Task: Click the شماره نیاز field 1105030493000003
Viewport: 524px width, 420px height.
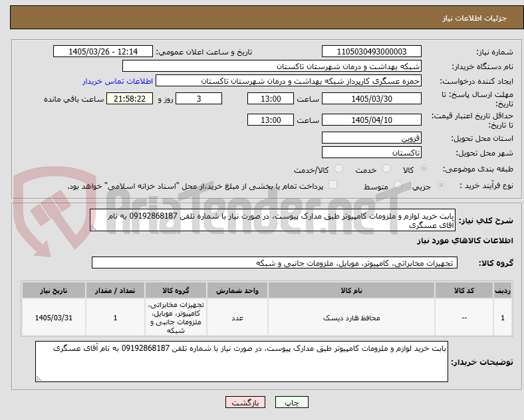Action: (372, 51)
